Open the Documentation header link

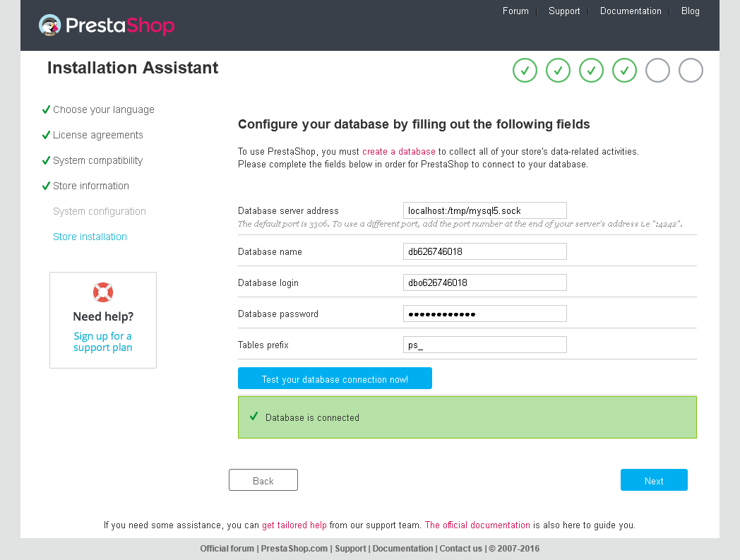pyautogui.click(x=631, y=11)
